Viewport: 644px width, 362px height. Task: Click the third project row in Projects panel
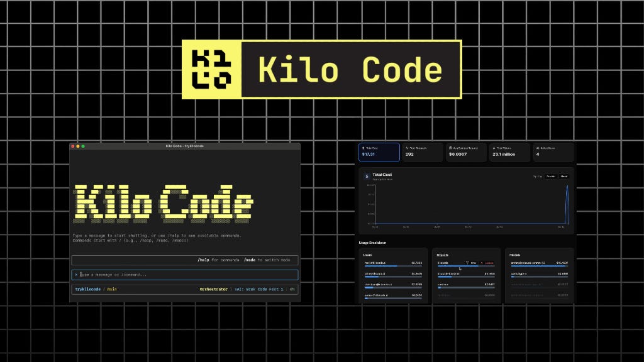tap(466, 286)
